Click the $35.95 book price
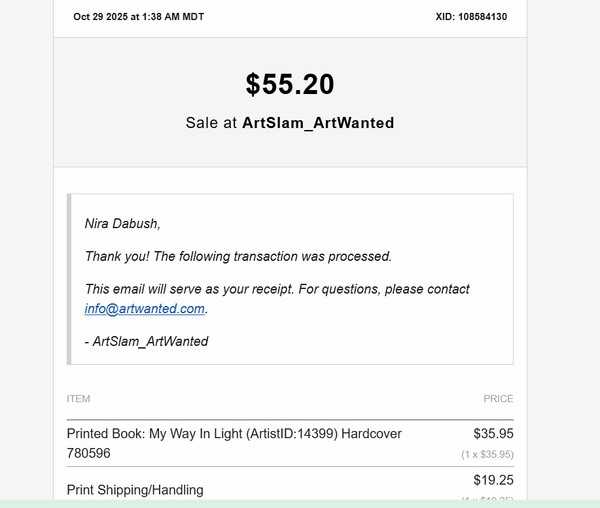The height and width of the screenshot is (508, 600). (x=493, y=434)
